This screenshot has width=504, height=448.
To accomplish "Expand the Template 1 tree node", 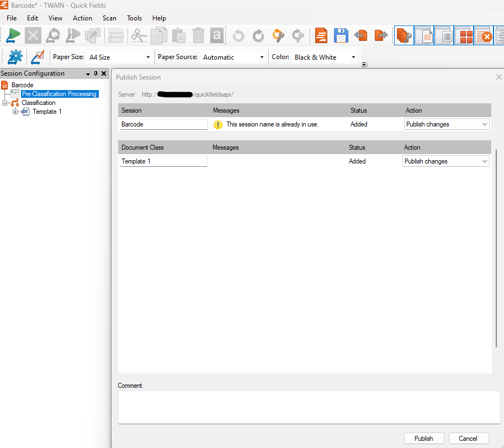I will click(x=15, y=112).
